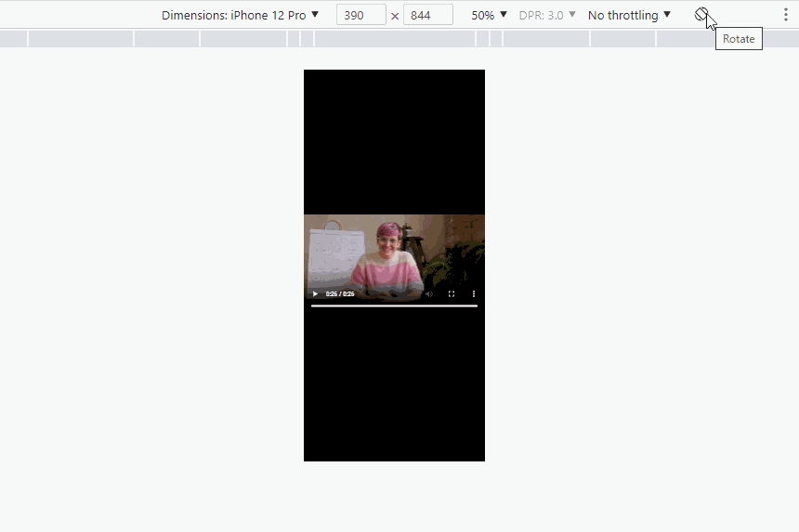Screen dimensions: 799x532
Task: Click the video progress bar
Action: point(394,306)
